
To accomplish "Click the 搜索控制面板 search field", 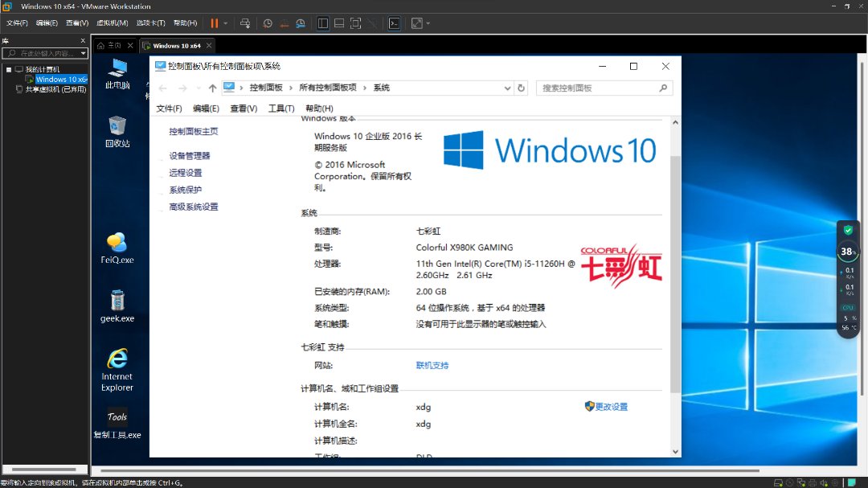I will (x=599, y=88).
